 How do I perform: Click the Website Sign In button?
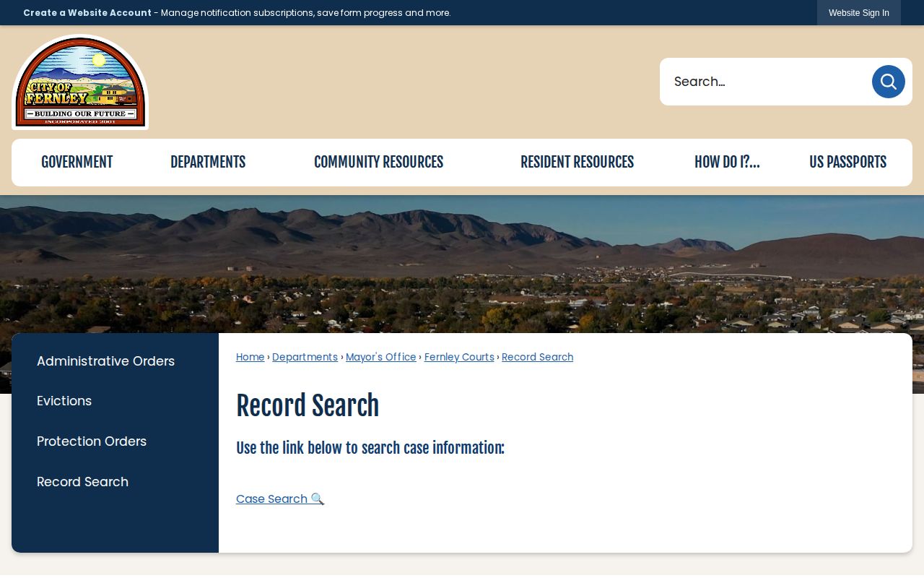(859, 13)
